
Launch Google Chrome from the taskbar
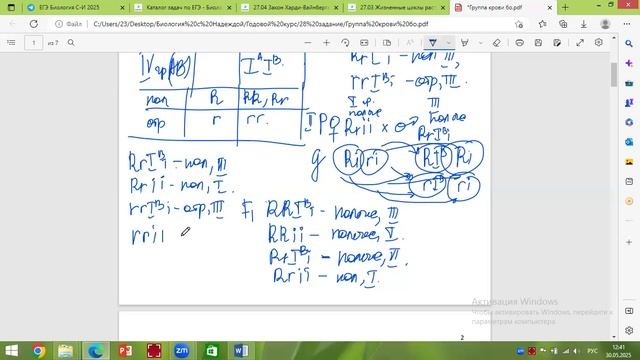click(x=39, y=351)
